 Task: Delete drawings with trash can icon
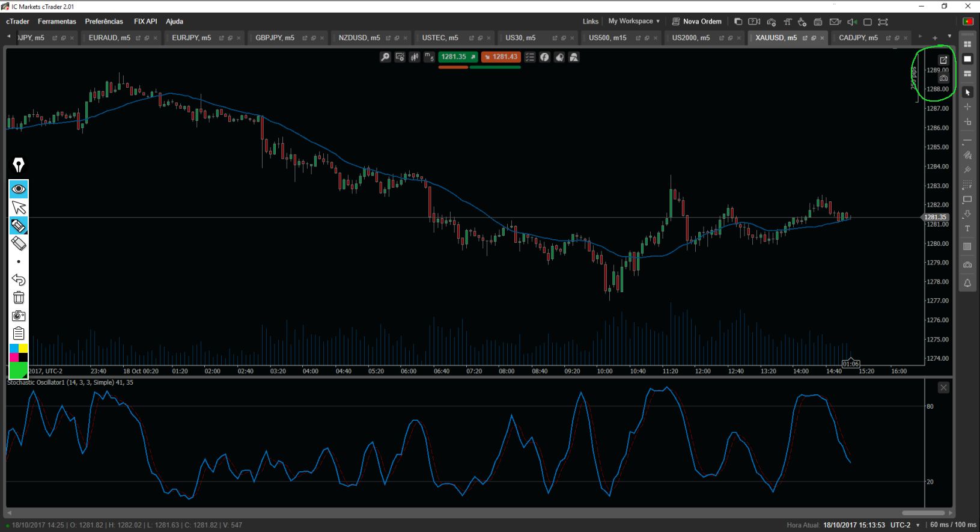click(19, 298)
